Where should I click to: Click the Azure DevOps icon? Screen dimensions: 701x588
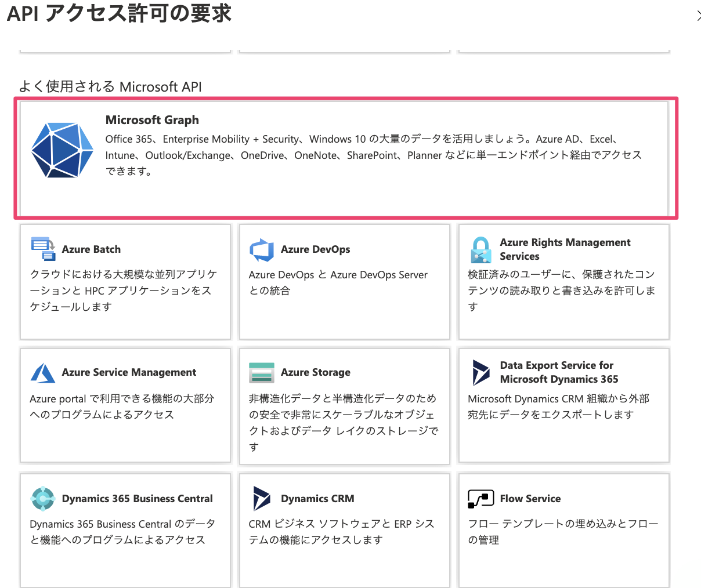point(262,250)
